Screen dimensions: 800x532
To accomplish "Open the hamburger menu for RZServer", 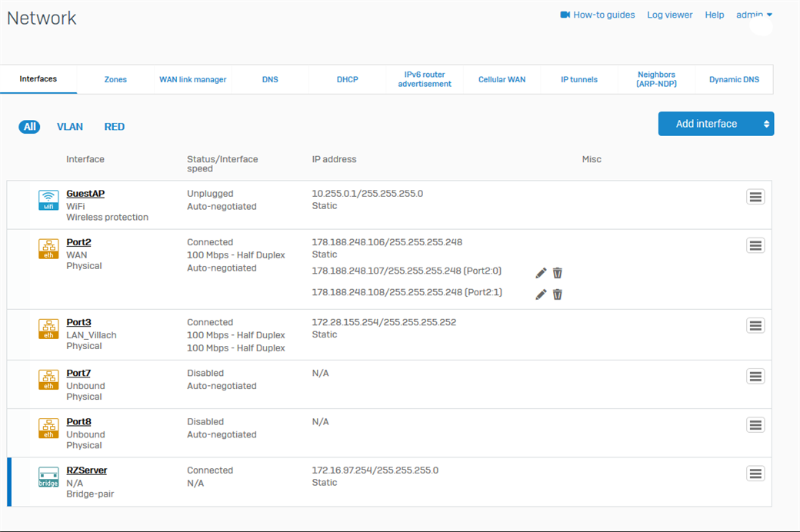I will 755,474.
